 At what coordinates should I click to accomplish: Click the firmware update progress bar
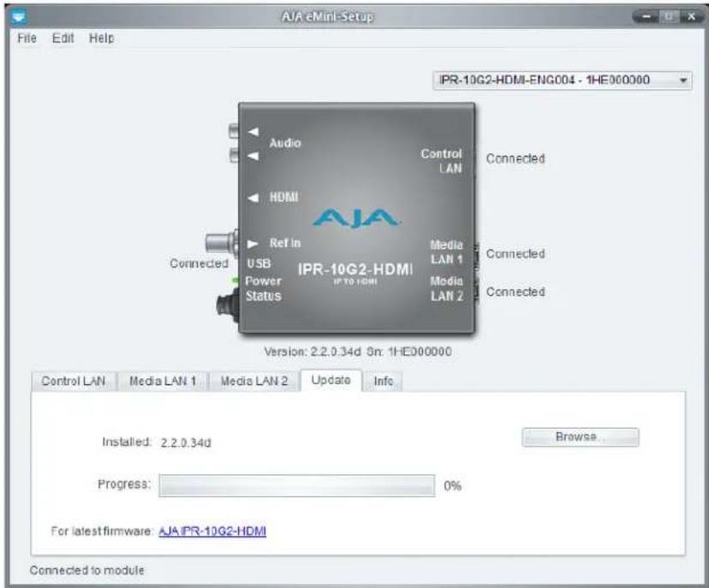pyautogui.click(x=297, y=486)
